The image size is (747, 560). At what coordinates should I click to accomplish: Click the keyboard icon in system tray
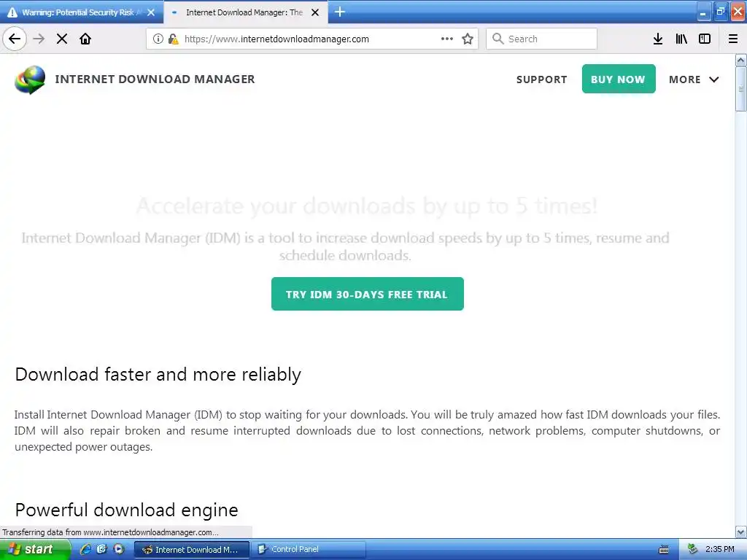pos(664,550)
